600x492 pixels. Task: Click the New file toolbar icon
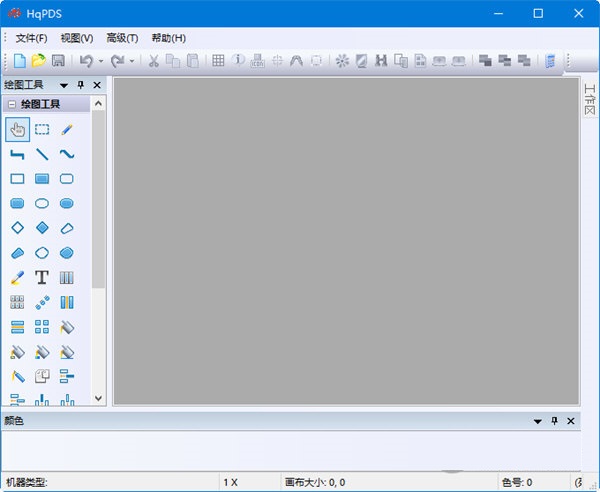[x=19, y=61]
